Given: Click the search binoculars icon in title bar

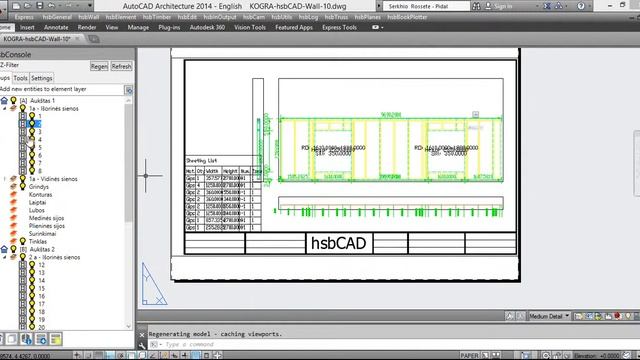Looking at the screenshot, I should pyautogui.click(x=476, y=6).
